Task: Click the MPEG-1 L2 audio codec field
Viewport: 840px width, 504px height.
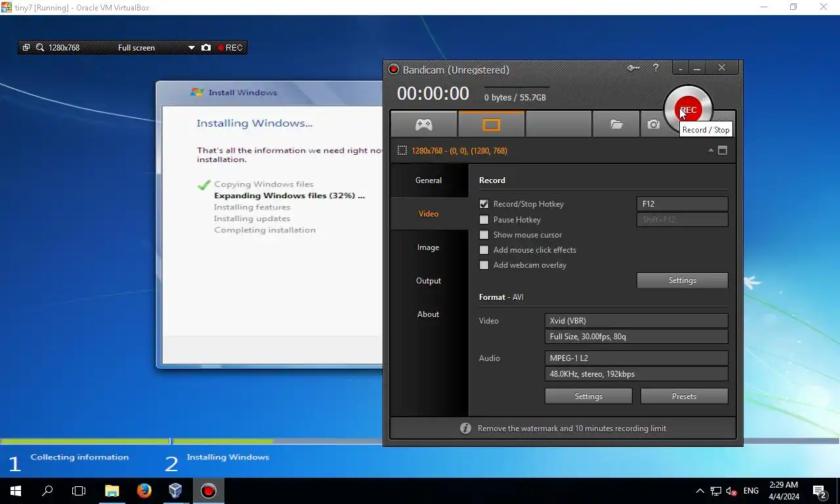Action: [x=637, y=358]
